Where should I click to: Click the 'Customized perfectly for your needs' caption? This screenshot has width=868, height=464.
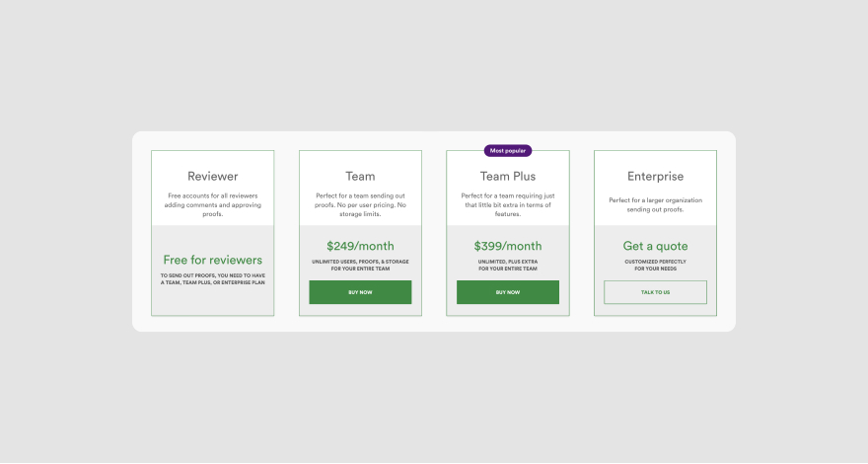point(655,265)
